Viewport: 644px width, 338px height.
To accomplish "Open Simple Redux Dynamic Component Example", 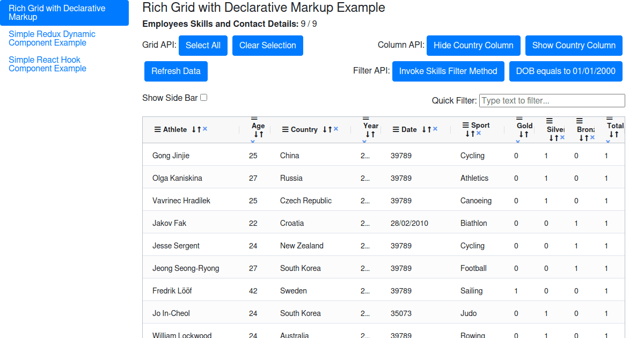I will tap(52, 38).
